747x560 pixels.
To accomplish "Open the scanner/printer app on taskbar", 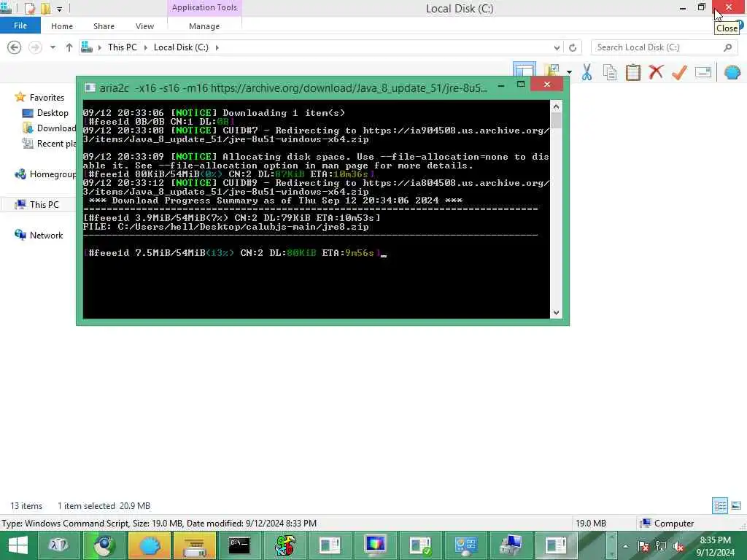I will pos(194,545).
